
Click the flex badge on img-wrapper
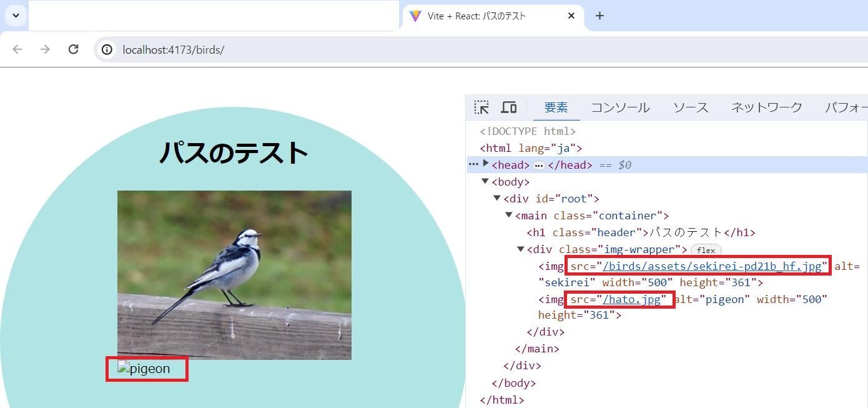tap(706, 250)
